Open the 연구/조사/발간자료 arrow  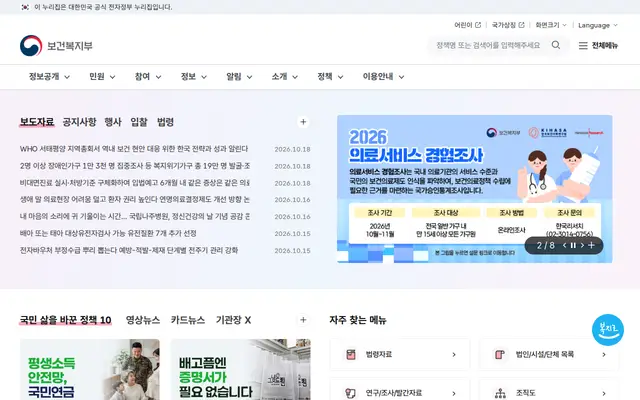pyautogui.click(x=454, y=393)
